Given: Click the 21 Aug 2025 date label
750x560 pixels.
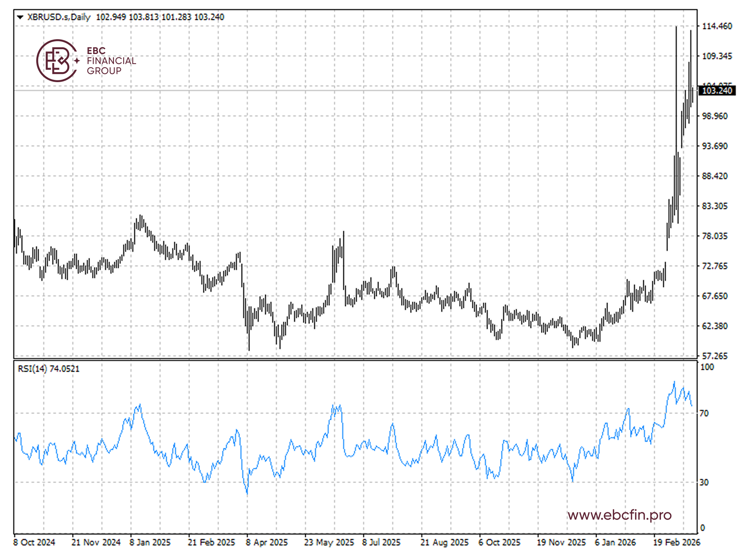Looking at the screenshot, I should click(444, 542).
